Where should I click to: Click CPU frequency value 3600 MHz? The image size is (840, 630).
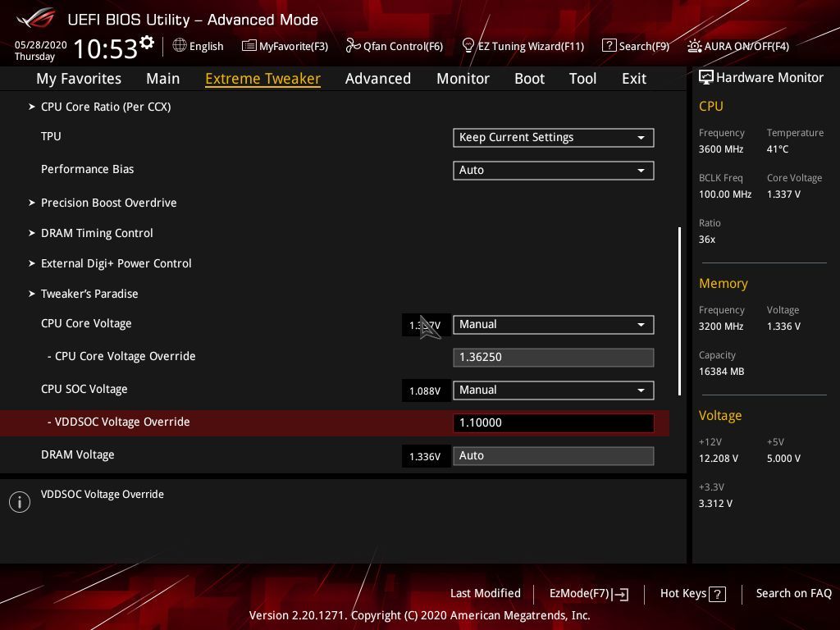[x=721, y=149]
